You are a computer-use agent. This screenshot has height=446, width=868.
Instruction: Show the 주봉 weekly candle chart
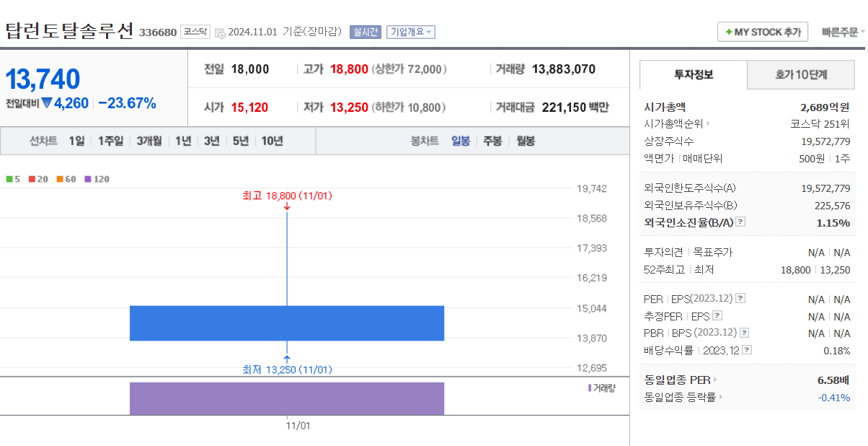492,141
